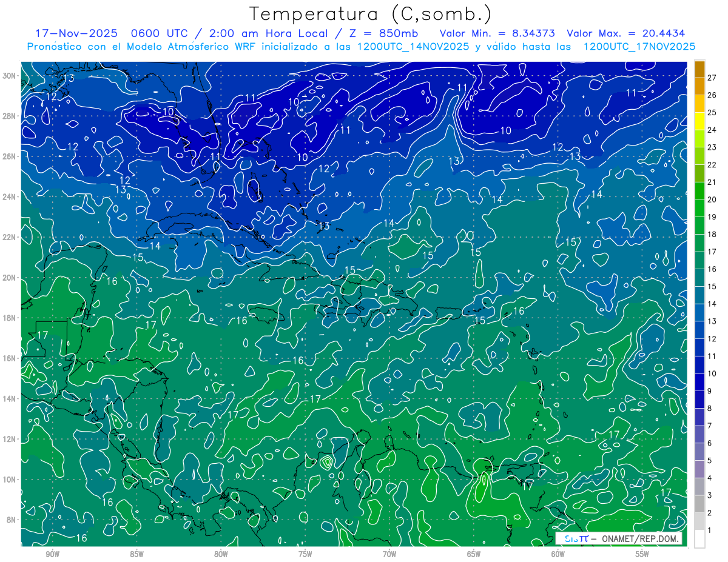The height and width of the screenshot is (562, 728).
Task: Click the color scale label "21"
Action: coord(712,182)
